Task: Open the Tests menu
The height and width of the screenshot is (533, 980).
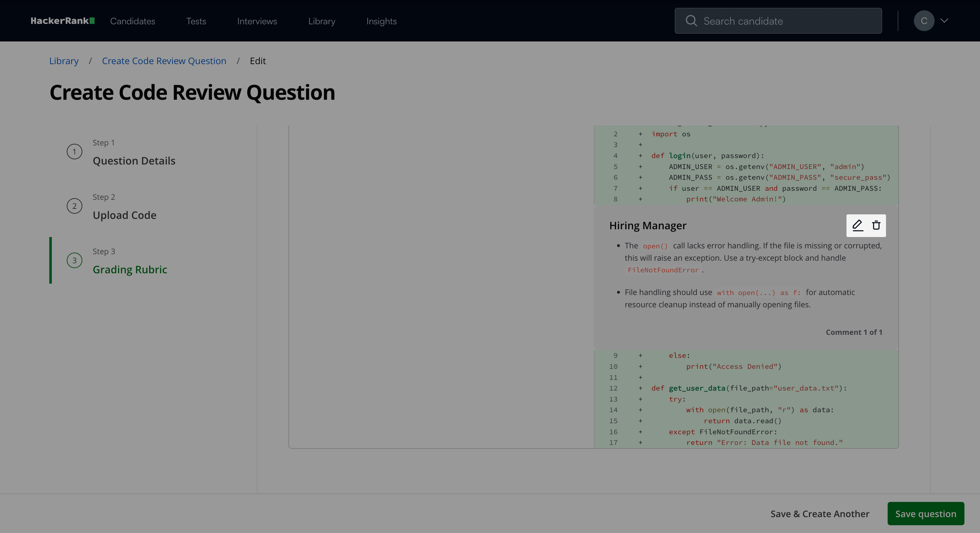Action: 196,21
